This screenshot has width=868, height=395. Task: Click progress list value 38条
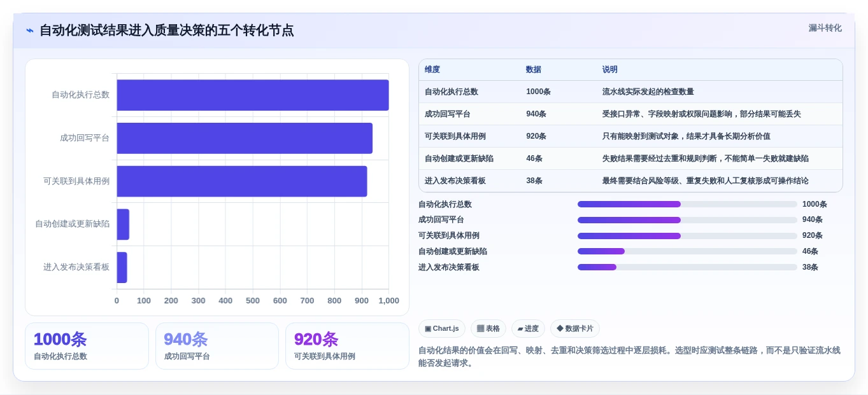(x=810, y=267)
